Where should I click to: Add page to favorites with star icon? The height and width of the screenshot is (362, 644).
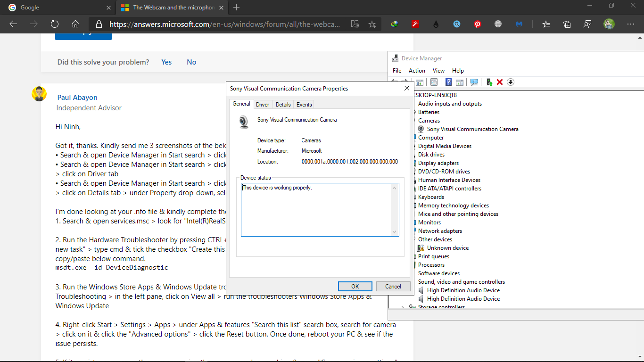tap(372, 24)
